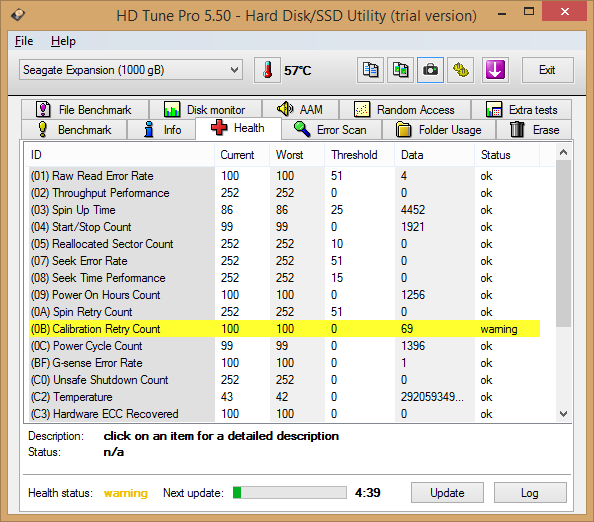Select the Hardware ECC Recovered row

[x=284, y=414]
